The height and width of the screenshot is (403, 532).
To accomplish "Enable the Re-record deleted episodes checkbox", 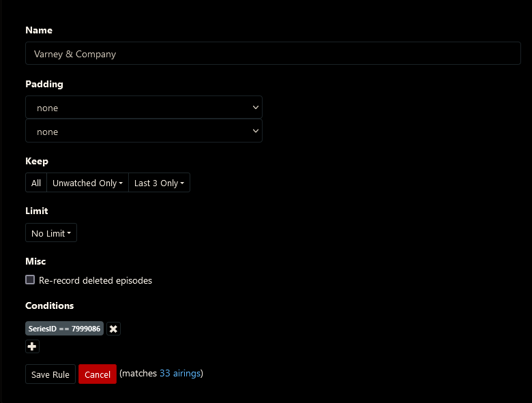I will click(x=30, y=280).
